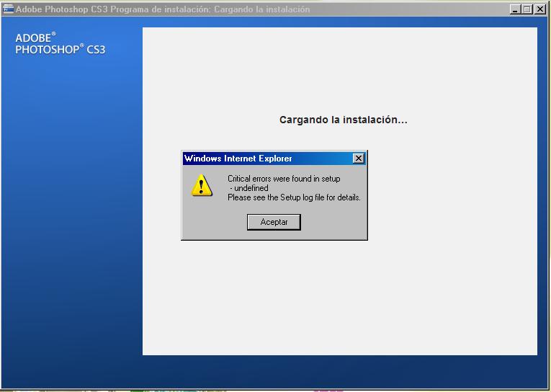This screenshot has height=392, width=551.
Task: Maximize the Photoshop CS3 installer window
Action: [x=527, y=9]
